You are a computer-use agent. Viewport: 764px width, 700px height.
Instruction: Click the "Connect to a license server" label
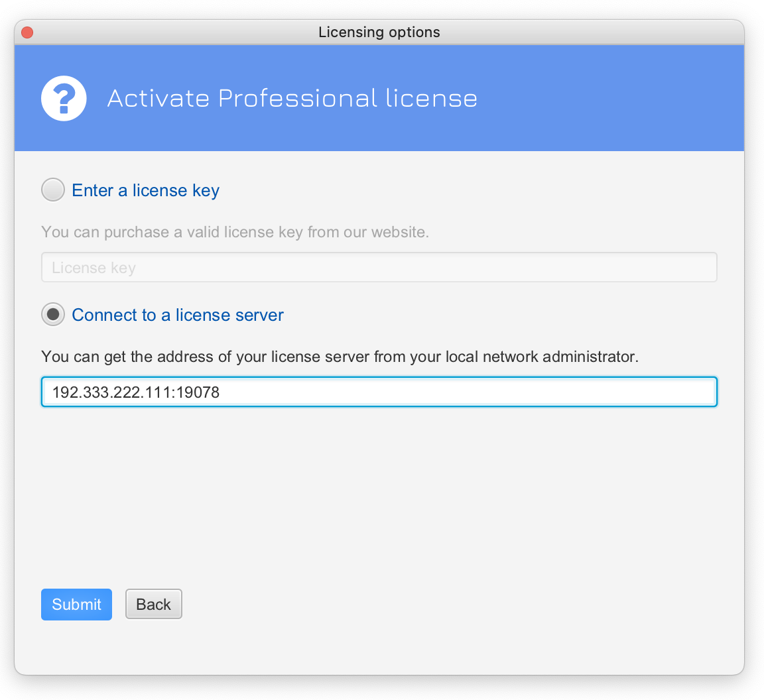178,315
